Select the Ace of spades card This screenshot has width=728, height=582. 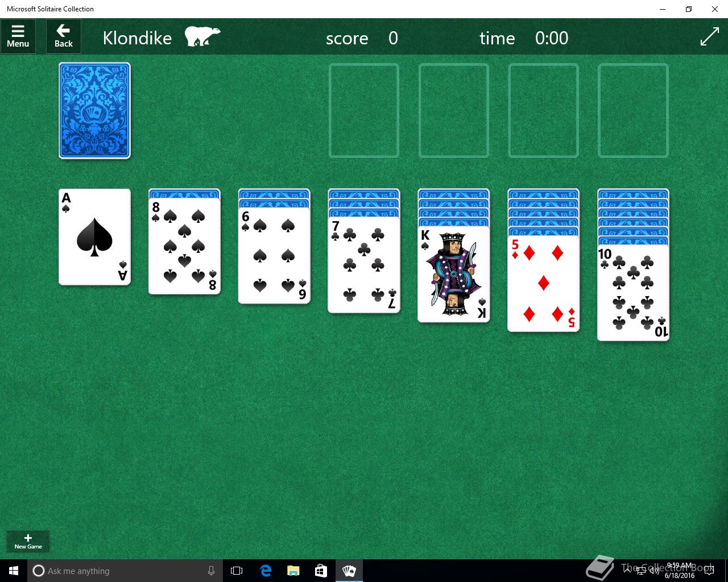(x=94, y=237)
